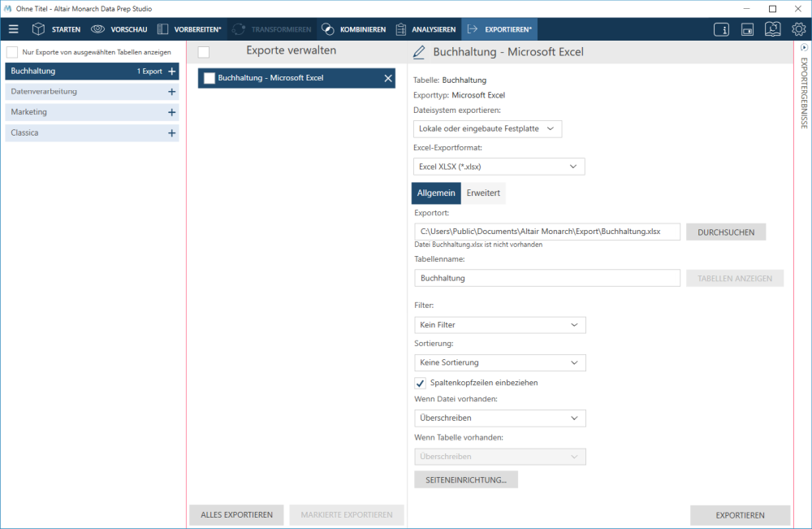Check the Buchhaltung - Microsoft Excel export box
The image size is (812, 529).
click(x=209, y=78)
